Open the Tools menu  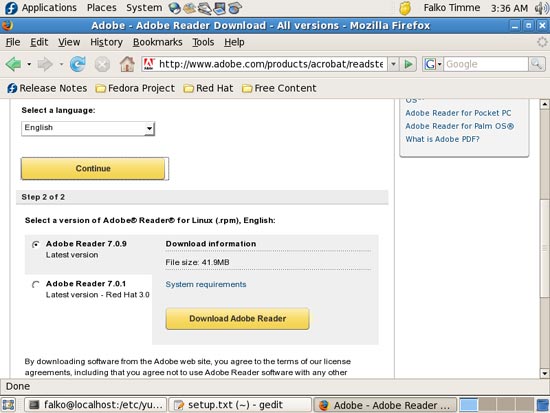(203, 42)
